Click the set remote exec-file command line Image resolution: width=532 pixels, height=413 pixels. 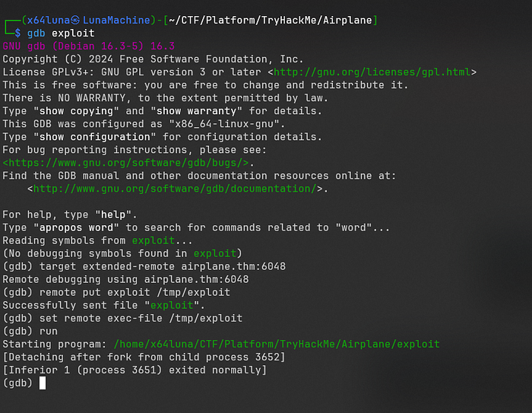[141, 318]
